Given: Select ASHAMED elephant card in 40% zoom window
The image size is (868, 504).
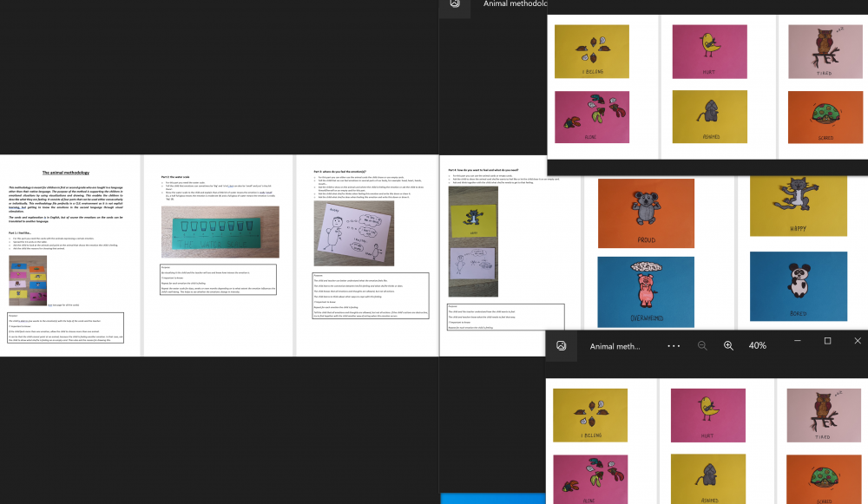Looking at the screenshot, I should tap(708, 479).
